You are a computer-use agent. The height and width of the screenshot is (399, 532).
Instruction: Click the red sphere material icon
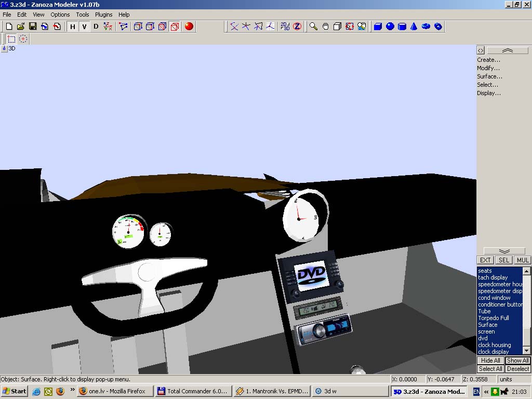coord(189,26)
